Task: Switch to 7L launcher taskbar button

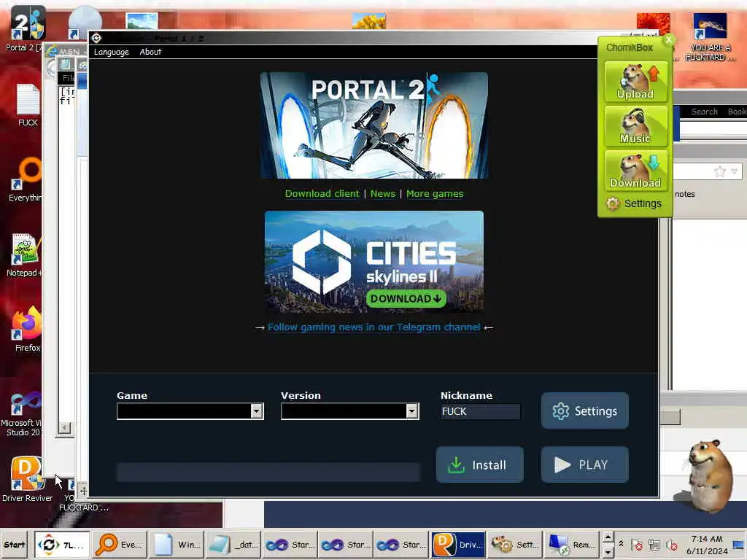Action: point(62,545)
